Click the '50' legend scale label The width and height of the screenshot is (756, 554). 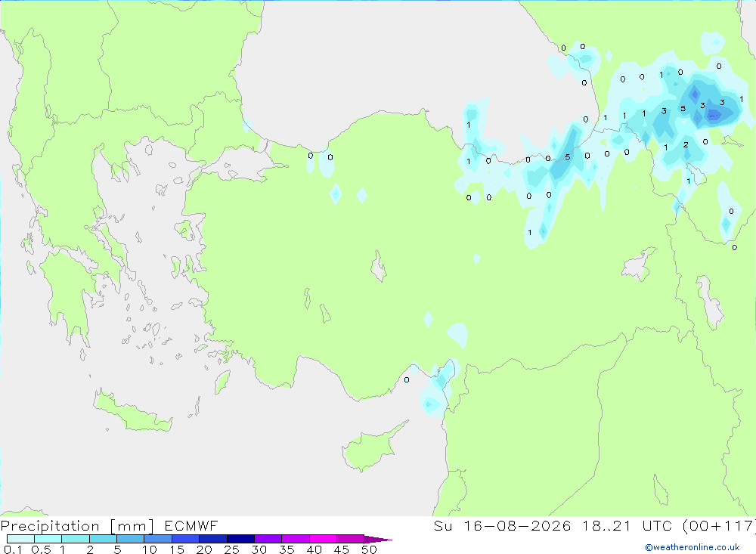[370, 549]
